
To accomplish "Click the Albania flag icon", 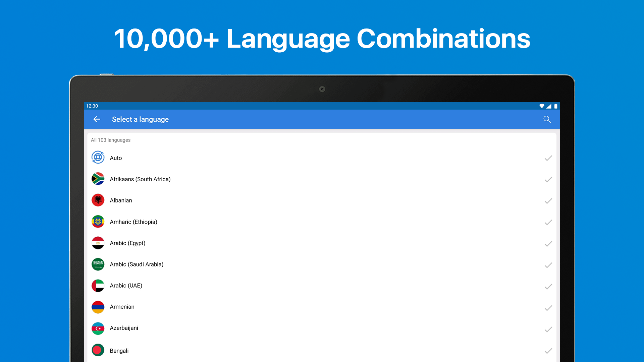I will [98, 200].
